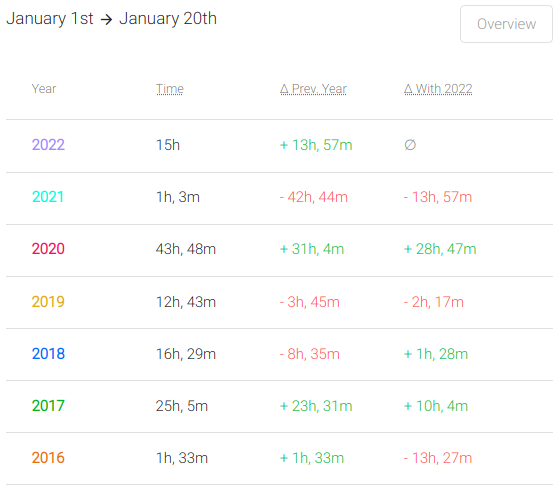Click the 43h, 48m time value
Image resolution: width=560 pixels, height=488 pixels.
[x=186, y=249]
